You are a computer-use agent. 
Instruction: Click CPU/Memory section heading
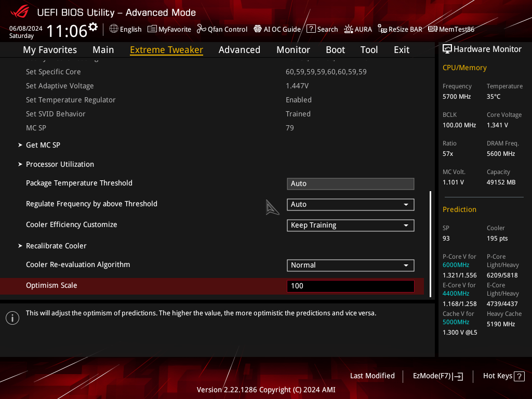coord(464,68)
